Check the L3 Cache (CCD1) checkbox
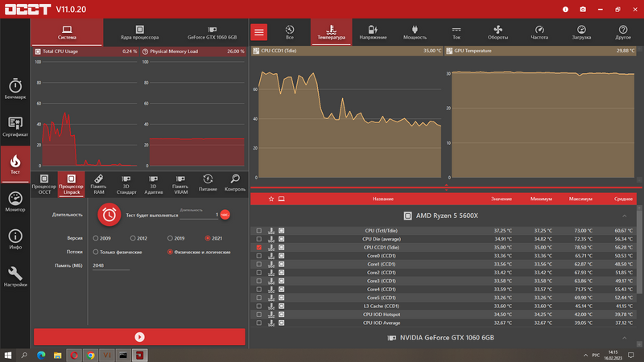The height and width of the screenshot is (362, 644). tap(258, 306)
